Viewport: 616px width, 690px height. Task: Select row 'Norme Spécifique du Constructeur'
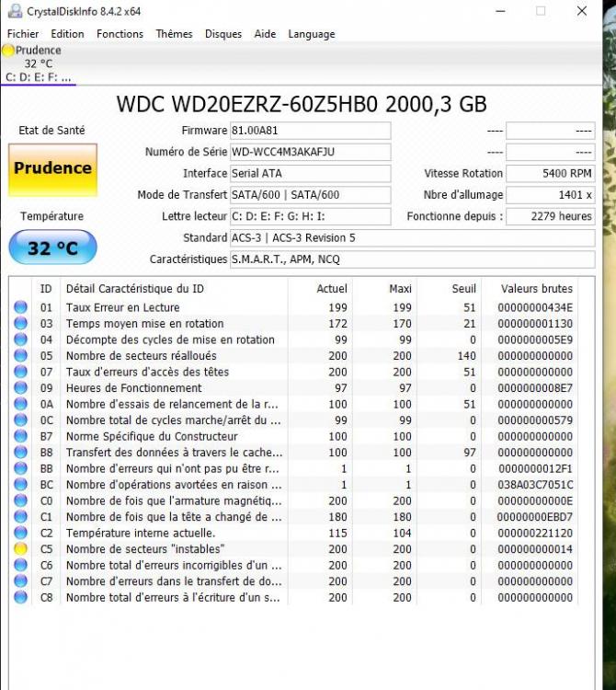[293, 436]
